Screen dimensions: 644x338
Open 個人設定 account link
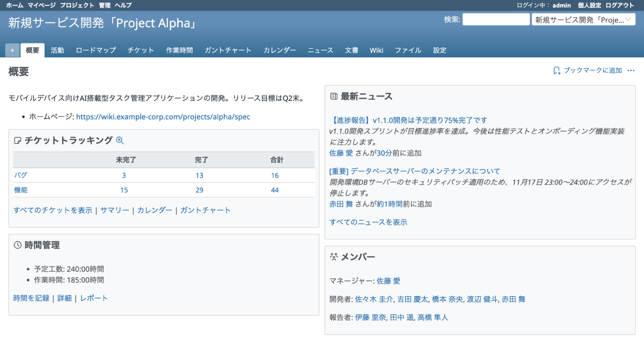click(x=589, y=5)
